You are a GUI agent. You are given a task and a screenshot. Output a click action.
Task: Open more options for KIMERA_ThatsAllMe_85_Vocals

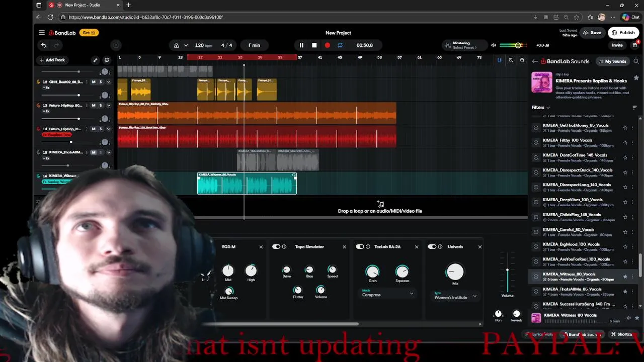(x=632, y=292)
